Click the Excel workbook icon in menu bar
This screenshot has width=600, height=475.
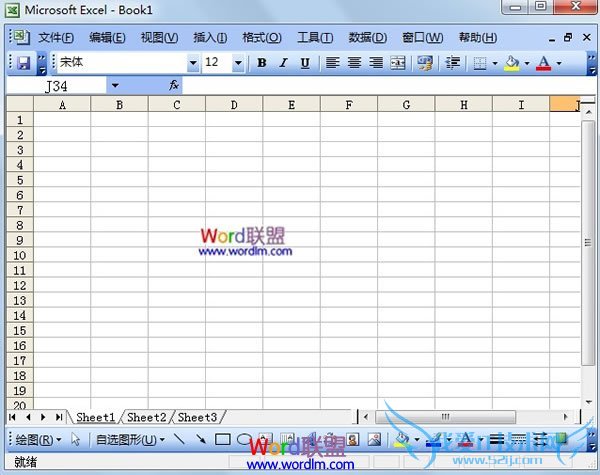pyautogui.click(x=21, y=37)
